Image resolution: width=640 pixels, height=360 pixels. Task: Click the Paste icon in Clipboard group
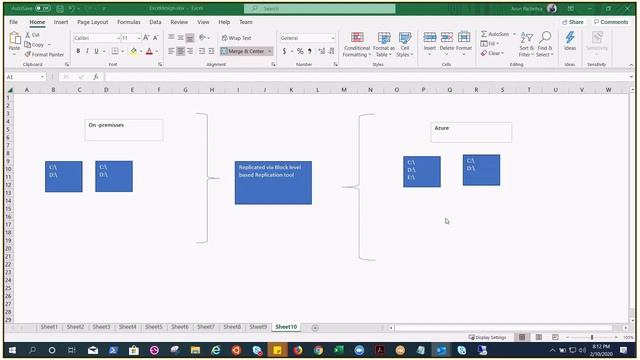15,39
